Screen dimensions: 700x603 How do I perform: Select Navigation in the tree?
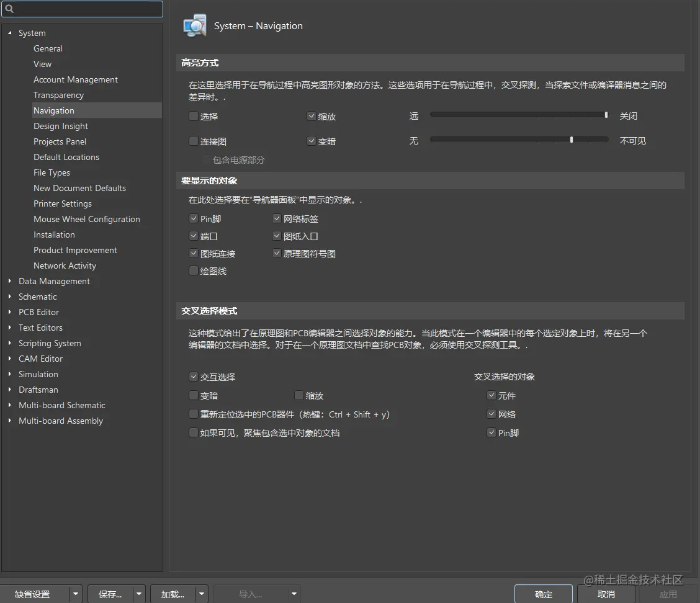(97, 110)
